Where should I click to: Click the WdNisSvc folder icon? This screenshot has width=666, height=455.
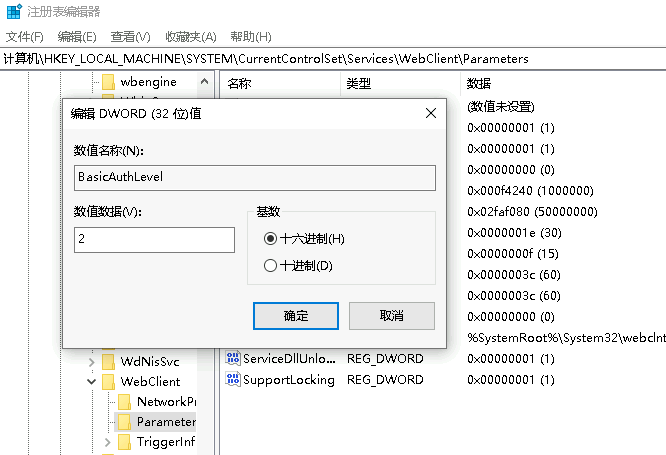click(x=109, y=360)
